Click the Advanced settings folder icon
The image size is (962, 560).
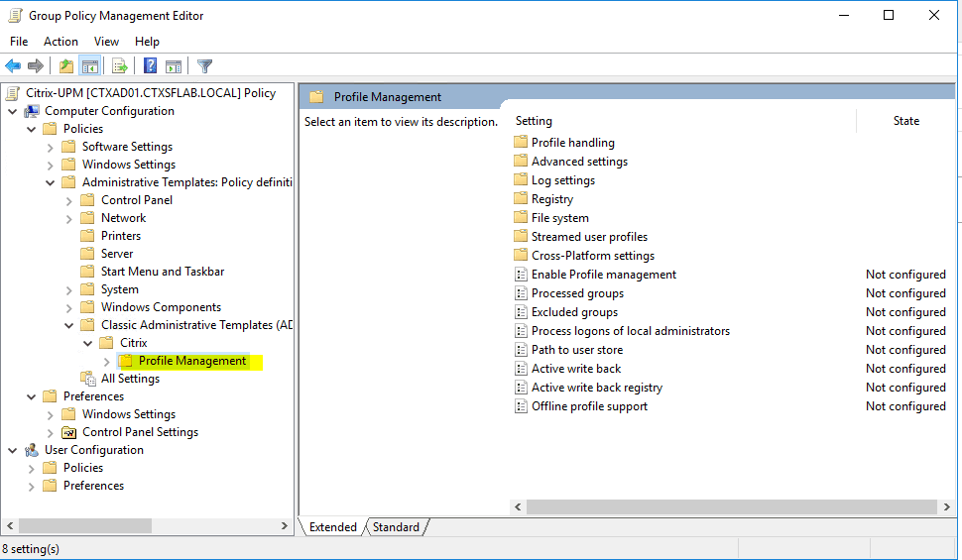pos(521,161)
